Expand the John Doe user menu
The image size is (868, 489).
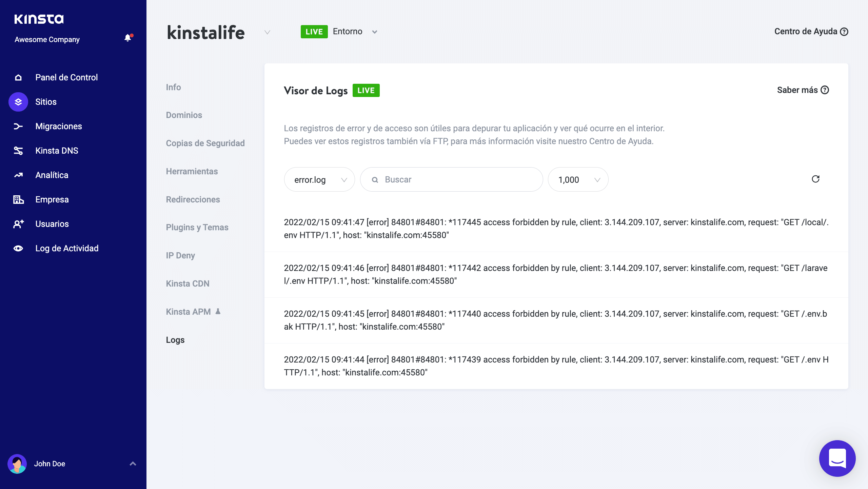pyautogui.click(x=133, y=464)
